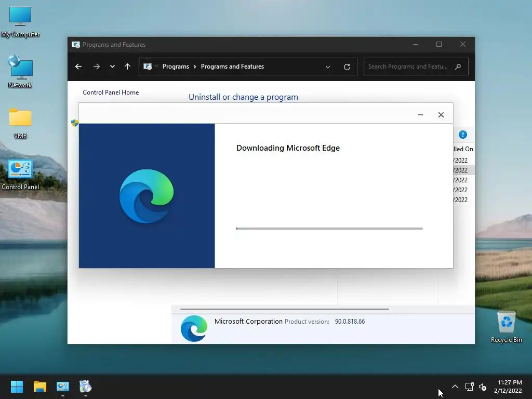
Task: Open the Network desktop icon
Action: [20, 72]
